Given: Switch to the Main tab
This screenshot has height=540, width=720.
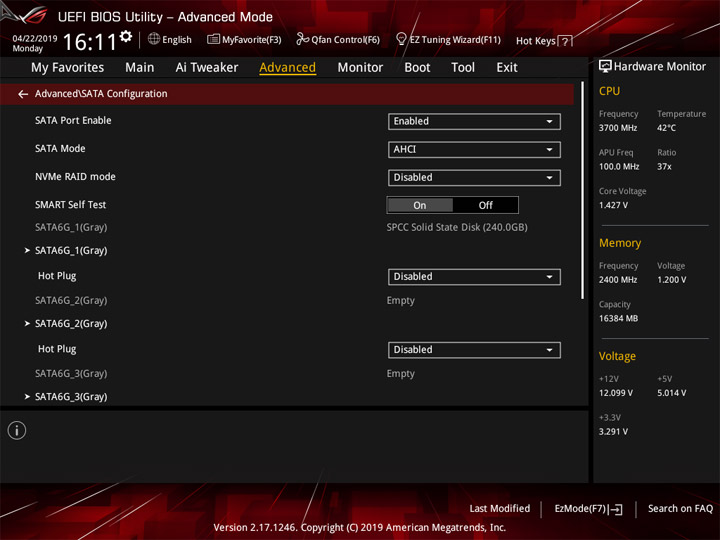Looking at the screenshot, I should click(140, 68).
